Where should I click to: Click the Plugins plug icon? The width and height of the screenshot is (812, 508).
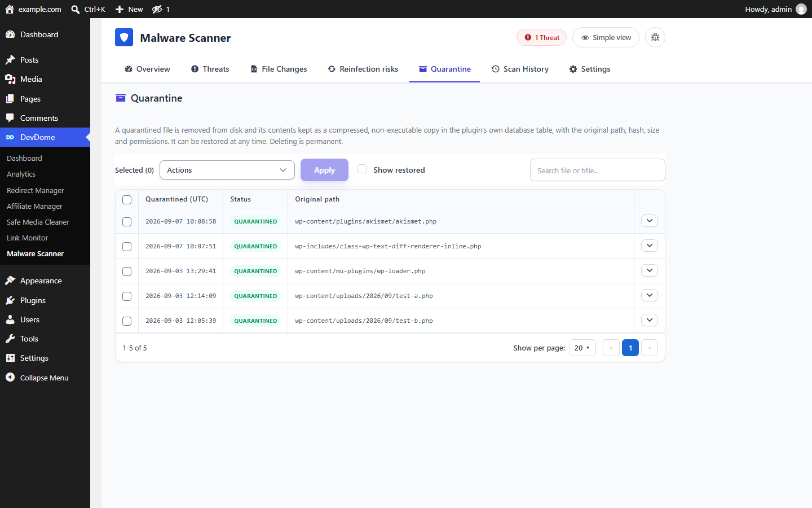pyautogui.click(x=10, y=300)
